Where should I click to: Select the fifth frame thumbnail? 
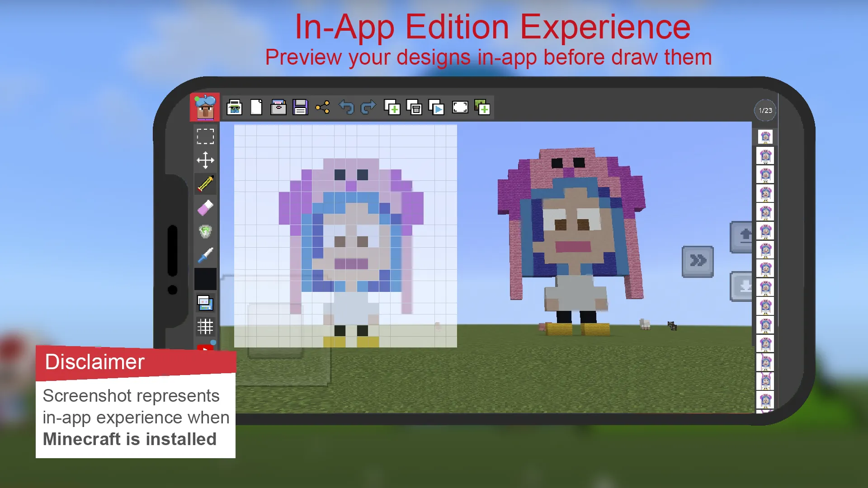click(765, 212)
